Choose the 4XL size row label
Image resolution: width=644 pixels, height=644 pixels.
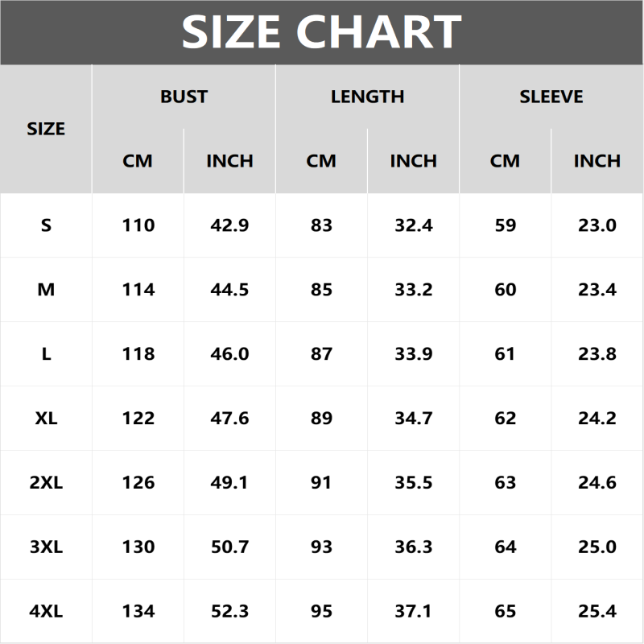pyautogui.click(x=46, y=612)
